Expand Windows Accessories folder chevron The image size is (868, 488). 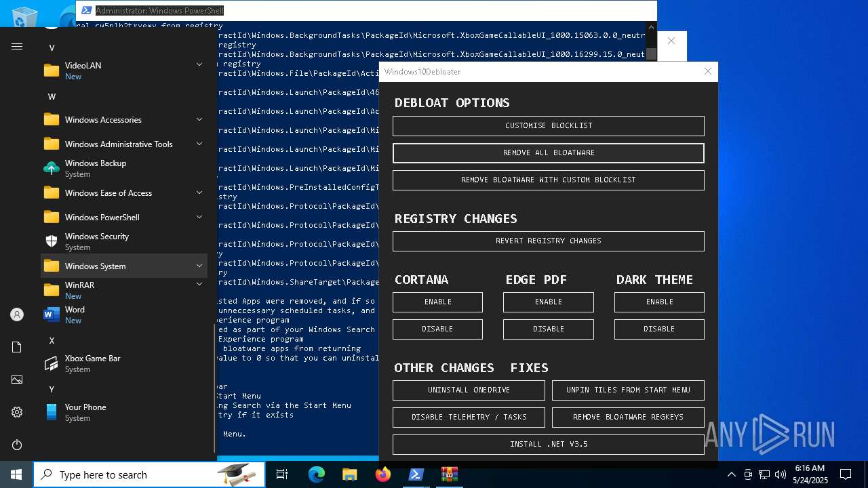click(x=199, y=119)
